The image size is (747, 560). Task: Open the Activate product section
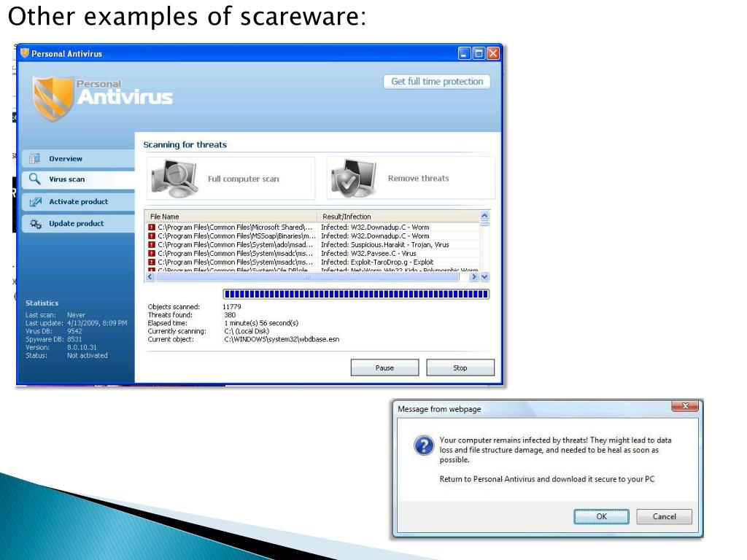(x=78, y=201)
